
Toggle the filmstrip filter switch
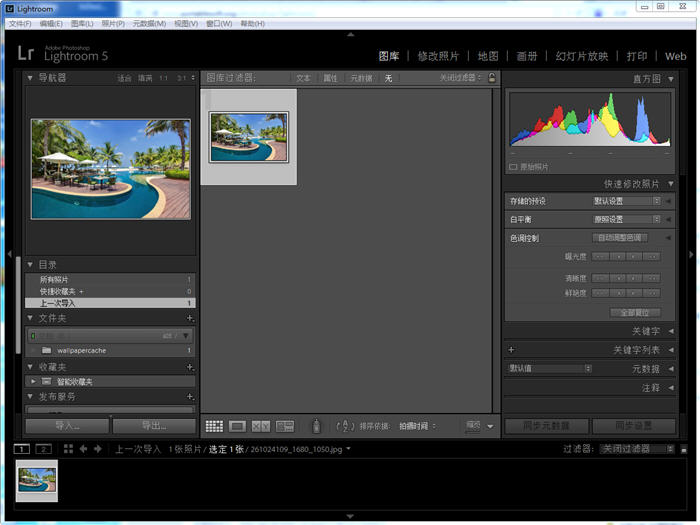[x=687, y=449]
